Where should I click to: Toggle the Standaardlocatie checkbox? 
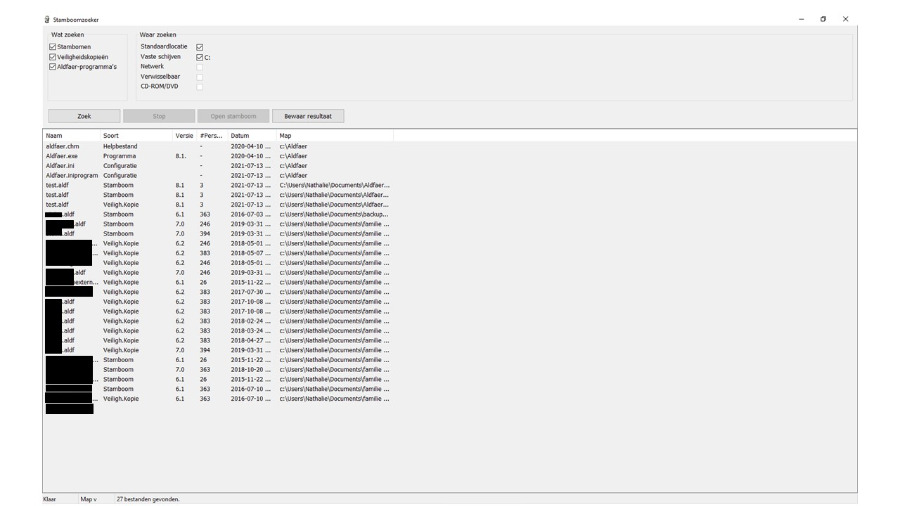200,46
